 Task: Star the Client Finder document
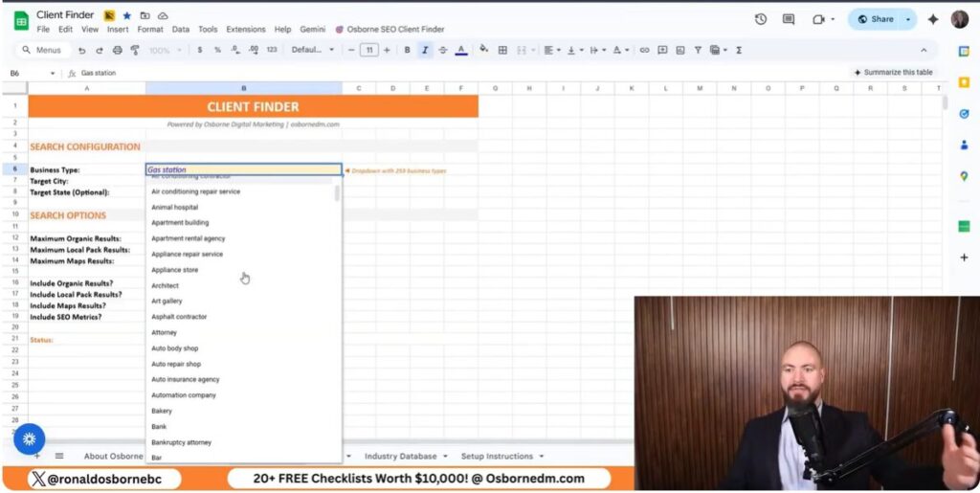(x=127, y=15)
